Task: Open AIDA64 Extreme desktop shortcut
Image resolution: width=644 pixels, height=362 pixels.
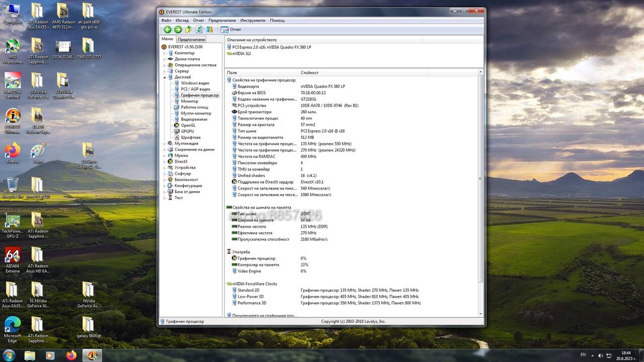Action: tap(13, 260)
